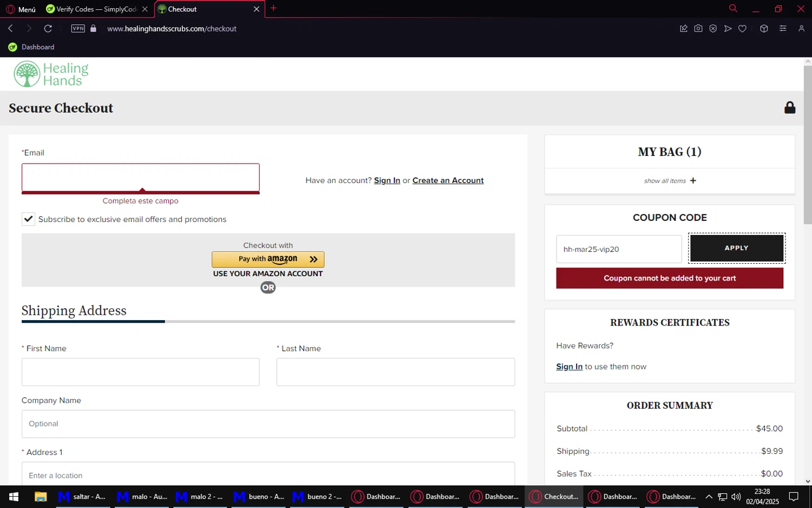Untick Subscribe to exclusive email offers checkbox
The height and width of the screenshot is (508, 812).
point(28,219)
